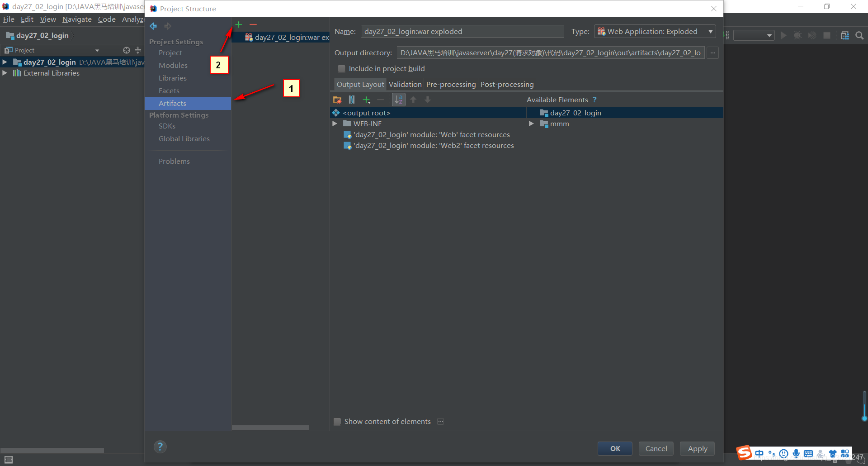This screenshot has width=868, height=466.
Task: Open Global Libraries settings
Action: (184, 139)
